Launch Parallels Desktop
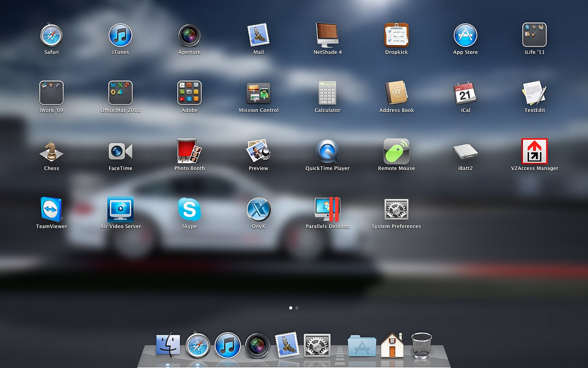This screenshot has width=588, height=368. point(327,209)
